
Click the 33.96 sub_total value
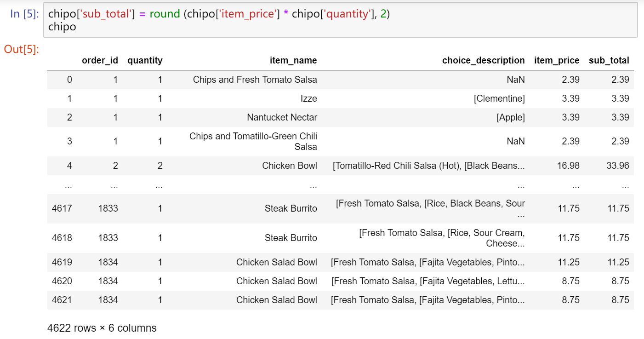coord(617,166)
